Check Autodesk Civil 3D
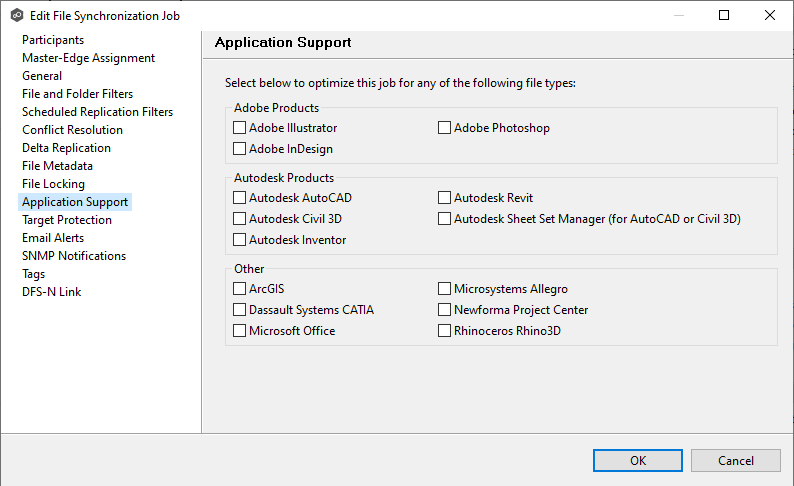794x486 pixels. coord(240,219)
